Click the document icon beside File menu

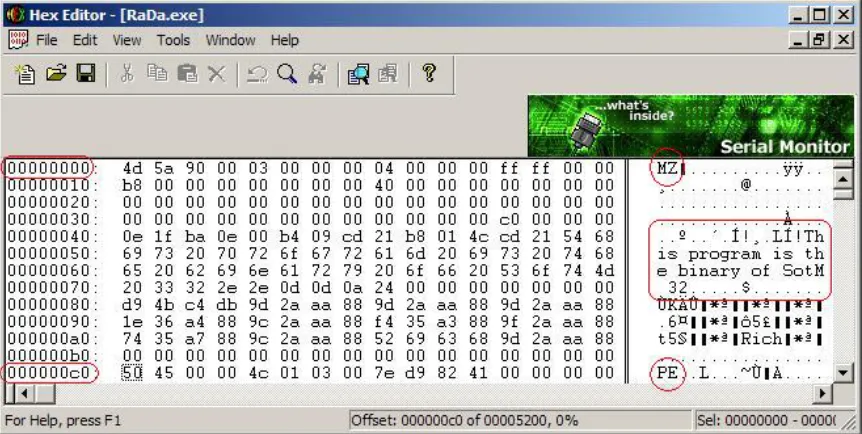tap(18, 40)
